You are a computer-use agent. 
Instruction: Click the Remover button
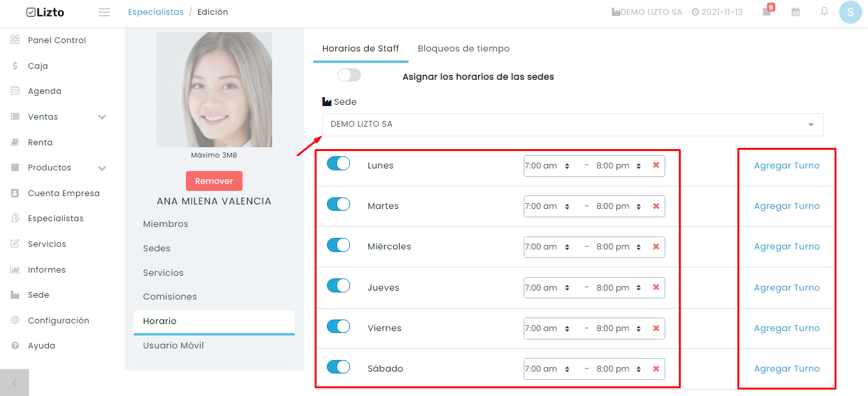tap(214, 181)
